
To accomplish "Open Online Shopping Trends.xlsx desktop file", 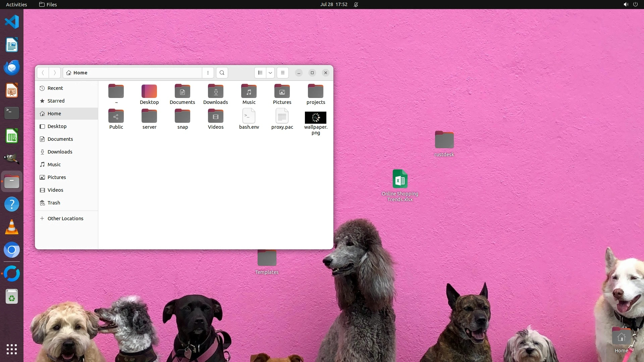I will [x=400, y=179].
